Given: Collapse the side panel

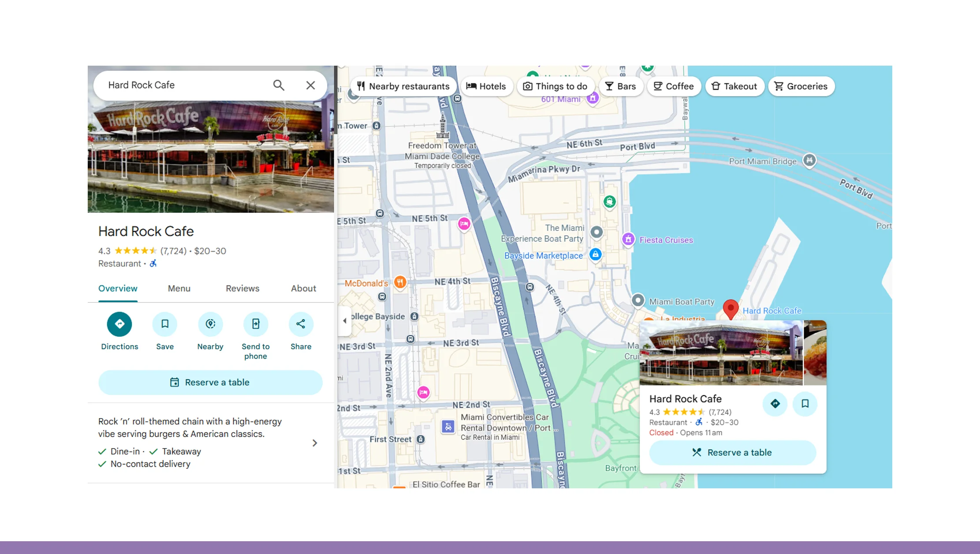Looking at the screenshot, I should click(345, 321).
